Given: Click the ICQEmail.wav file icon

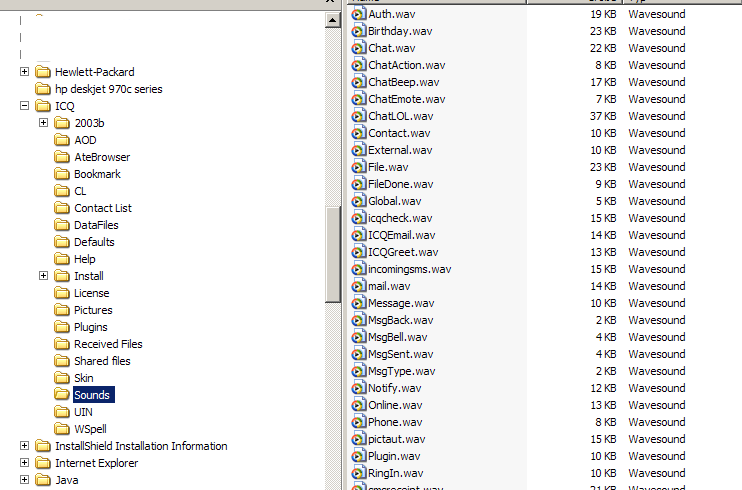Looking at the screenshot, I should pyautogui.click(x=359, y=235).
